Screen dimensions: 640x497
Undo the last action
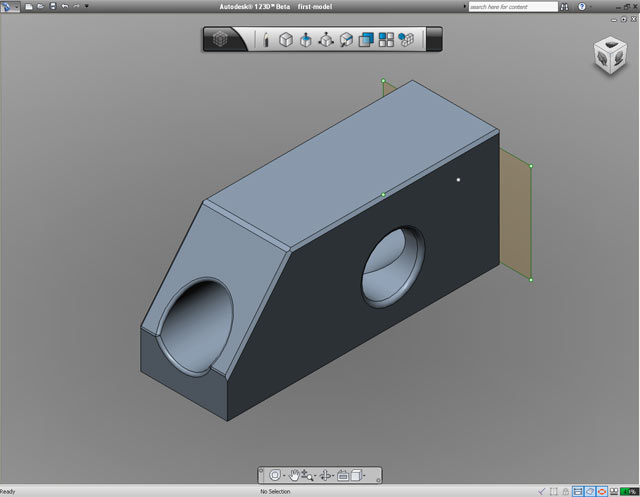(x=64, y=6)
